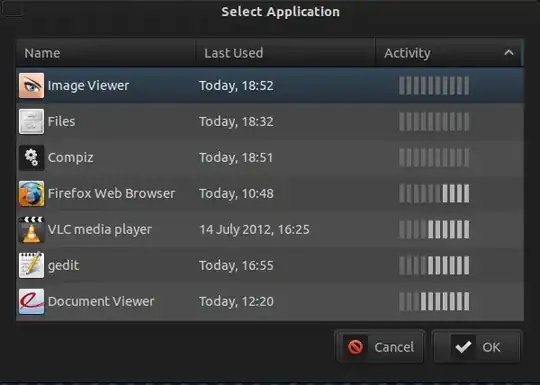Click Files activity bar
The image size is (540, 385).
click(434, 122)
